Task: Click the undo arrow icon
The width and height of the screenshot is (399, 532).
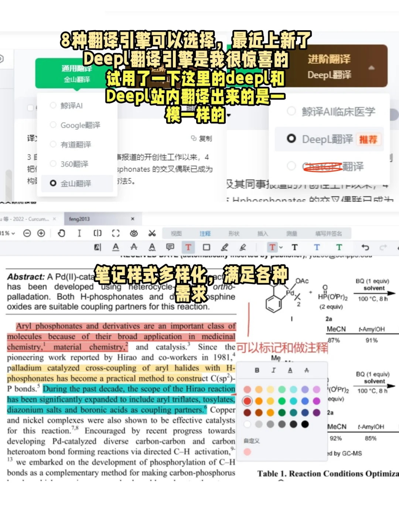Action: pyautogui.click(x=365, y=247)
